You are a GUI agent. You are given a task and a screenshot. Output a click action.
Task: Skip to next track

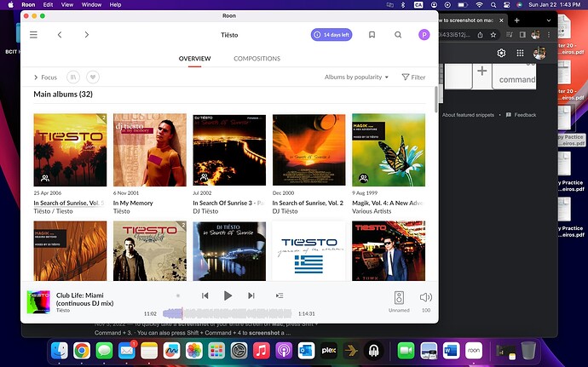click(x=251, y=295)
